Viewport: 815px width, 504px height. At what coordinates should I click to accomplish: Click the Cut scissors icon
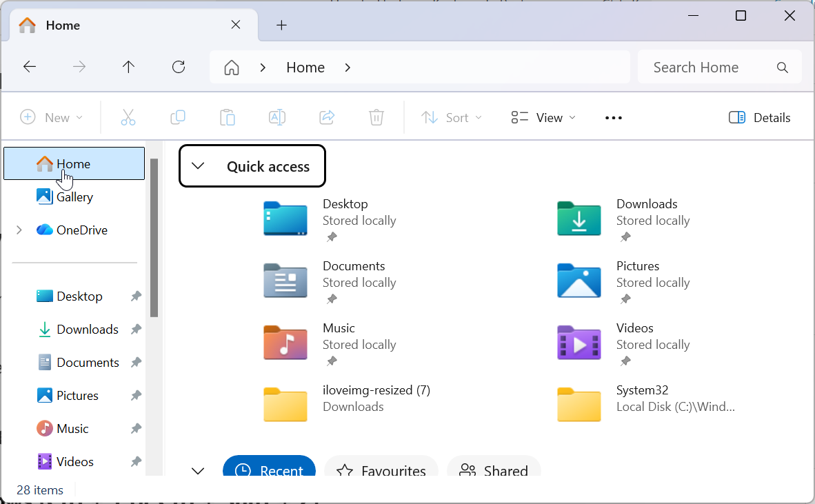point(128,117)
